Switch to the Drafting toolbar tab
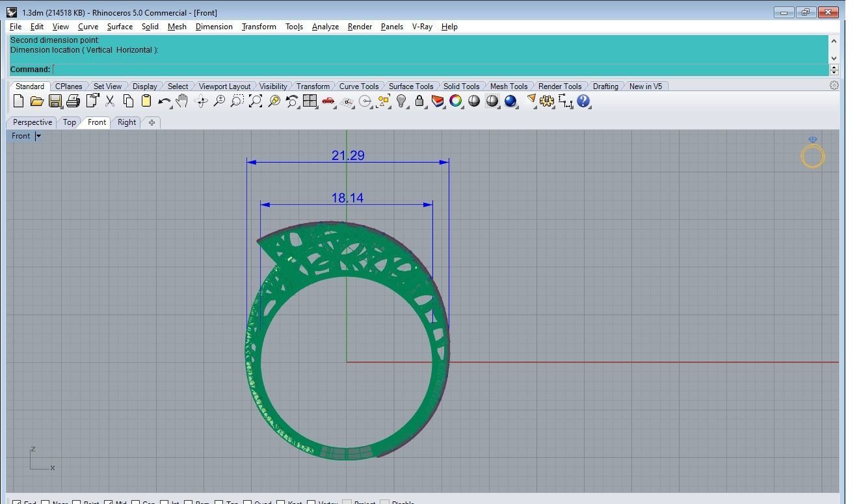This screenshot has width=859, height=504. click(x=605, y=86)
